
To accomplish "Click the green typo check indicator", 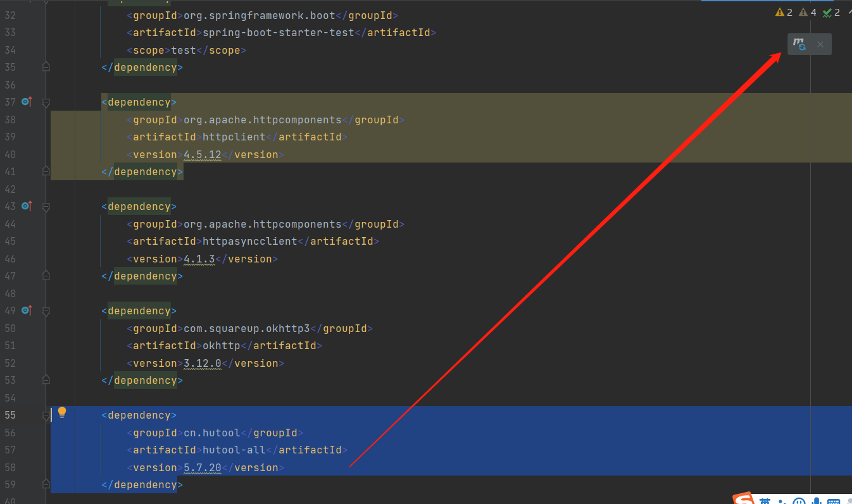I will (831, 12).
